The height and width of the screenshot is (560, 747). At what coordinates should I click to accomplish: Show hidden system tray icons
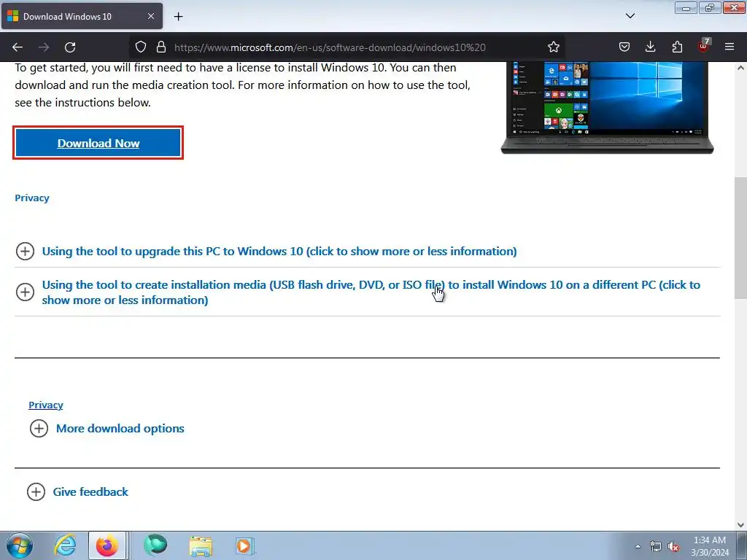(x=638, y=546)
